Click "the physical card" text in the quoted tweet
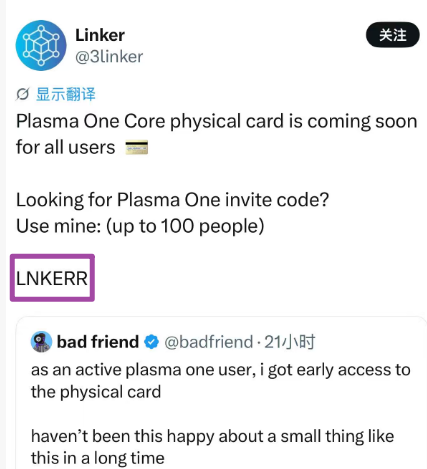Viewport: 427px width, 469px height. [96, 392]
